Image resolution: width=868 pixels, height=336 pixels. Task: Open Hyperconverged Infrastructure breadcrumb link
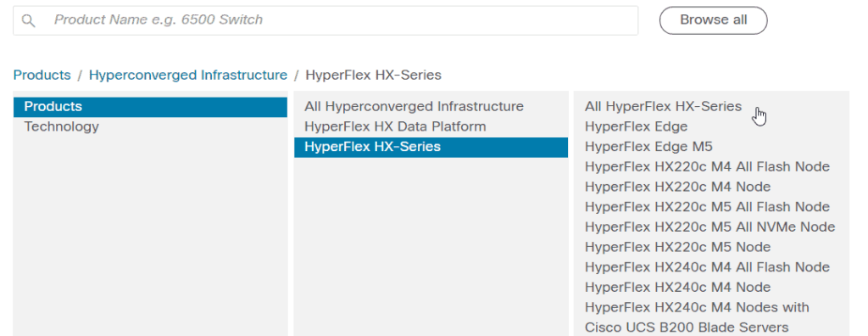(188, 75)
